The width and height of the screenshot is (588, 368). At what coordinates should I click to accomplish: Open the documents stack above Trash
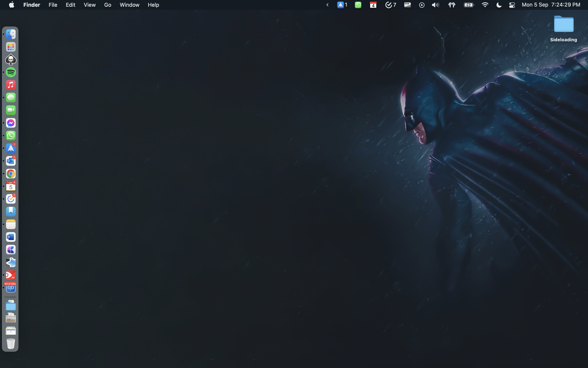(x=11, y=331)
